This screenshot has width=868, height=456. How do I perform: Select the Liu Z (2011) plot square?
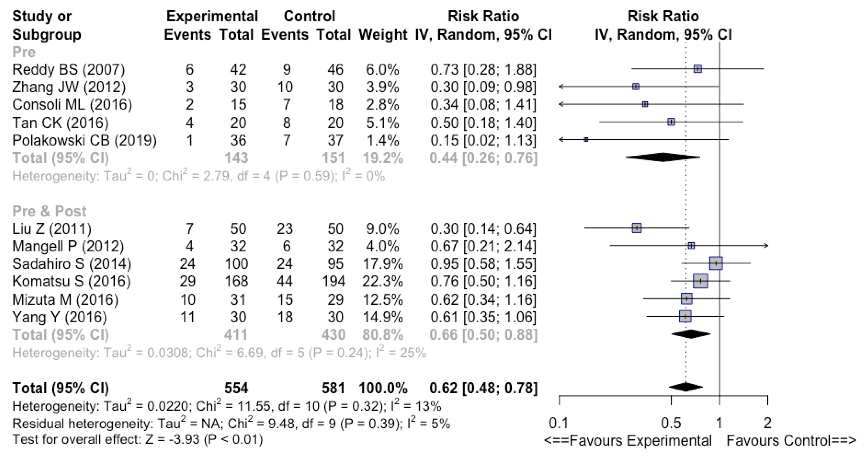(x=637, y=228)
